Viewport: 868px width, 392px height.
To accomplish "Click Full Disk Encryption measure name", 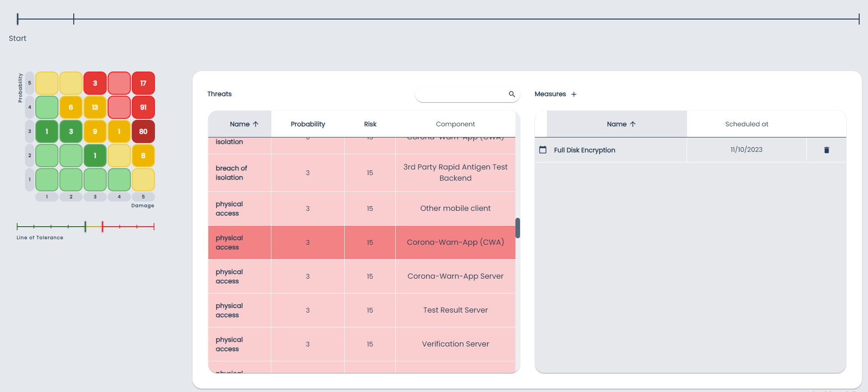I will coord(585,150).
